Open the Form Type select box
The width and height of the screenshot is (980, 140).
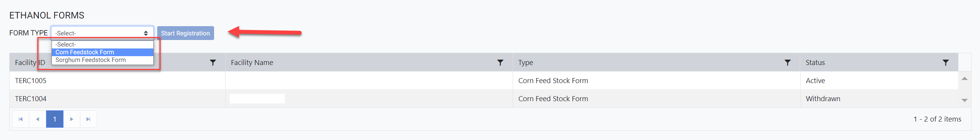pyautogui.click(x=102, y=33)
